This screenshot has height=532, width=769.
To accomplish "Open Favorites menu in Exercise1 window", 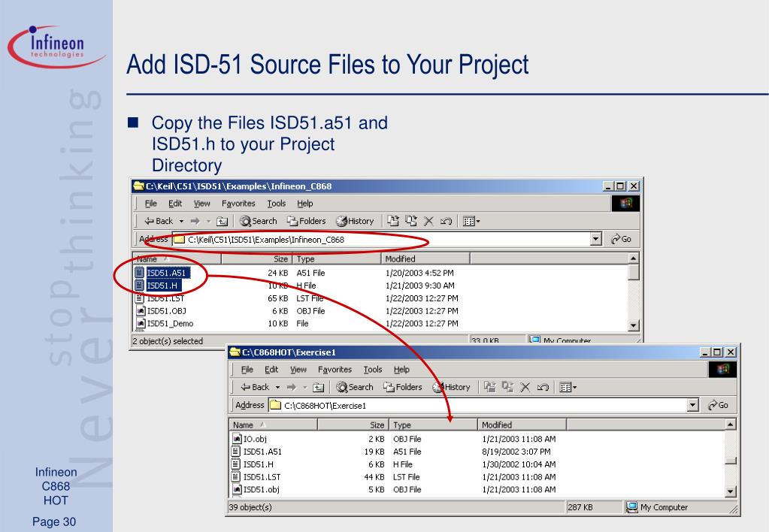I will click(335, 370).
